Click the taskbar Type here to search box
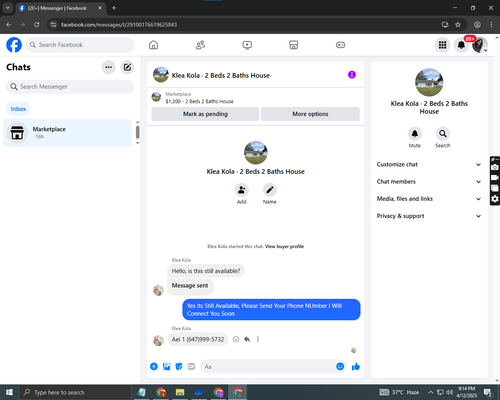Image resolution: width=500 pixels, height=400 pixels. (75, 392)
